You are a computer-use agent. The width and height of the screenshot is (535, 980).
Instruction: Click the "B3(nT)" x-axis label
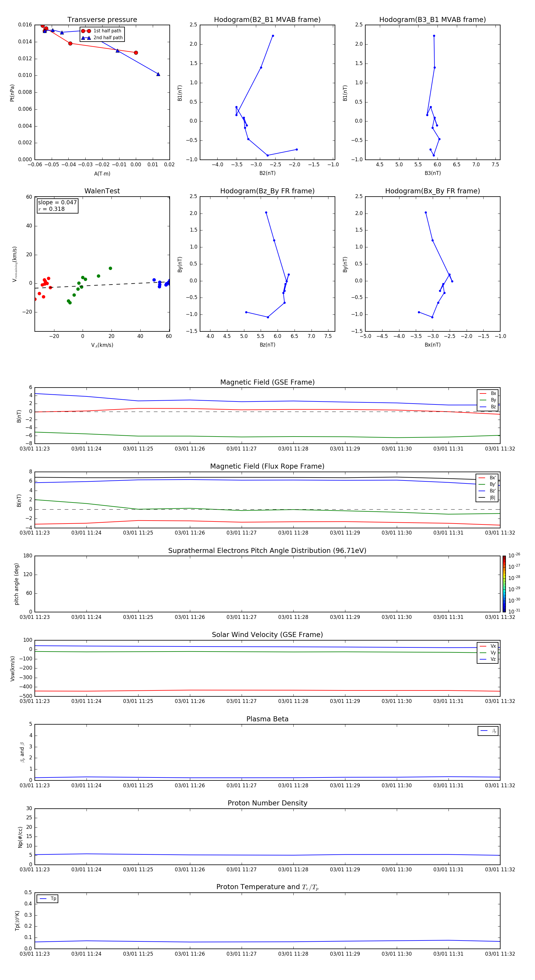tap(432, 173)
